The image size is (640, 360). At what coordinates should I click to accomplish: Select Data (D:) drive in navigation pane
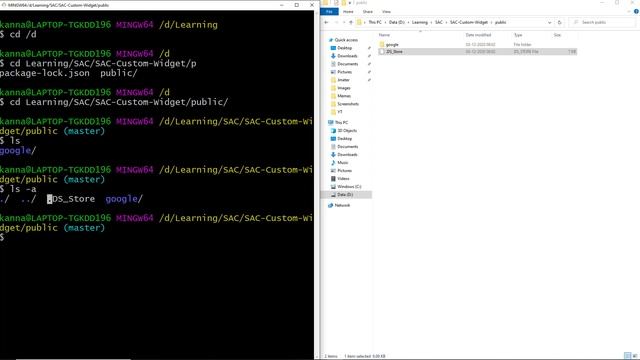pyautogui.click(x=345, y=195)
